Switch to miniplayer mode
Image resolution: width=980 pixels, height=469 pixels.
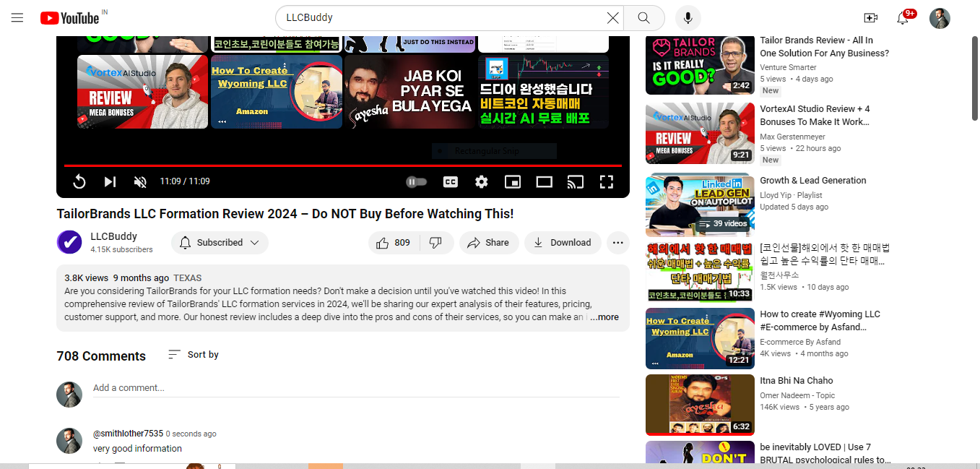(x=513, y=182)
